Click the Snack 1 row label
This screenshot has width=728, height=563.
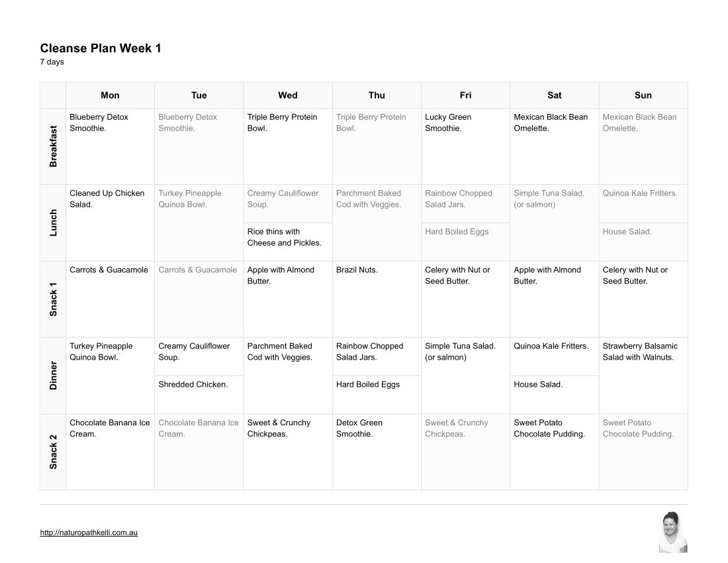[54, 299]
